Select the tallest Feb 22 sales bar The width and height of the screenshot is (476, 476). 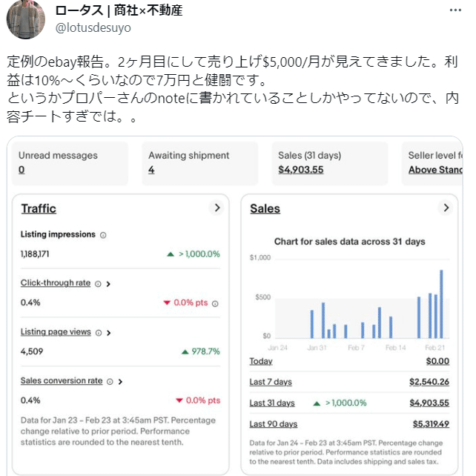(x=441, y=304)
